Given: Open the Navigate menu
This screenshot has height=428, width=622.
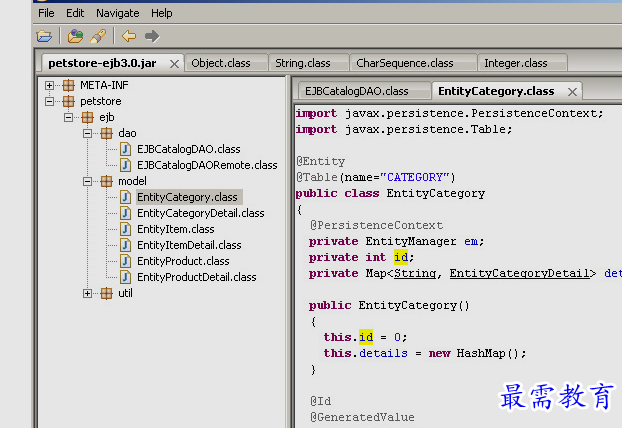Looking at the screenshot, I should pyautogui.click(x=117, y=13).
